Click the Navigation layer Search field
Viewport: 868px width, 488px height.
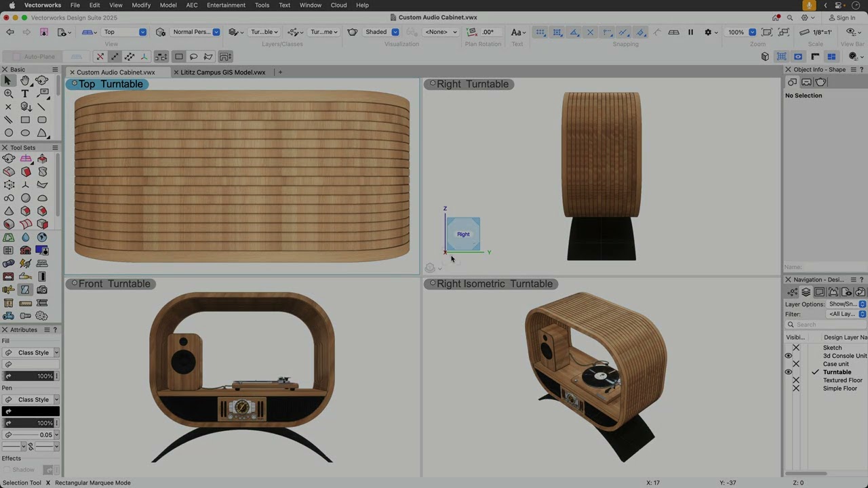(x=825, y=325)
